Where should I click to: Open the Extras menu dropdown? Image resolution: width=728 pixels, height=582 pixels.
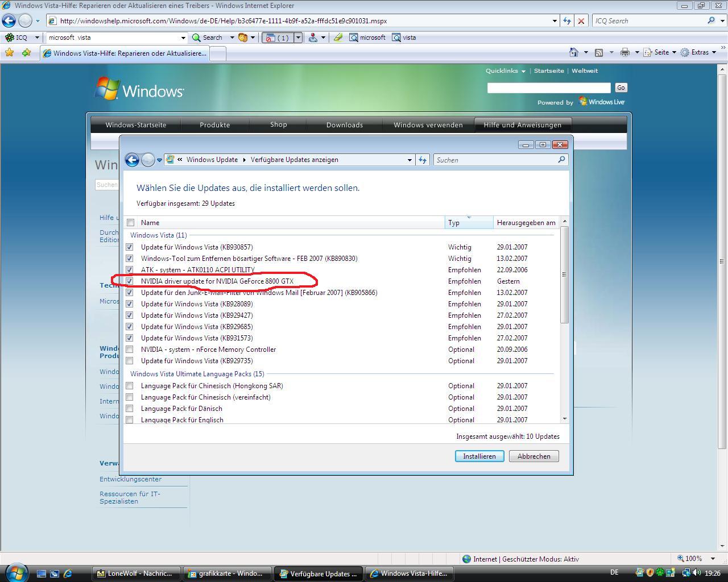tap(714, 52)
